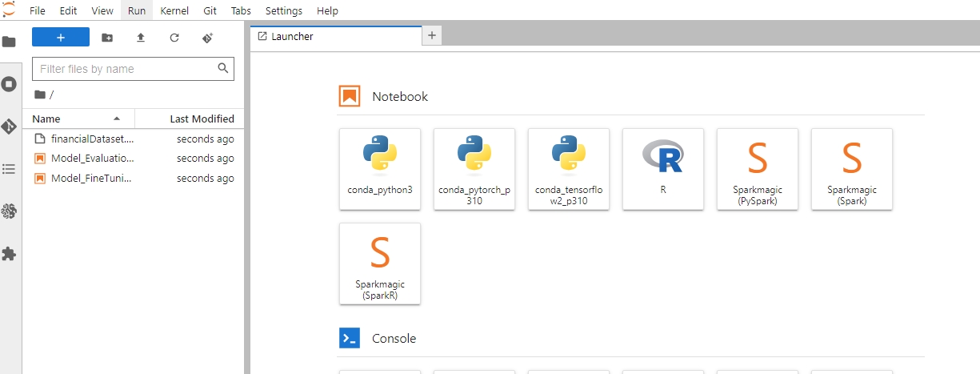980x374 pixels.
Task: Click the New Folder icon
Action: [107, 38]
